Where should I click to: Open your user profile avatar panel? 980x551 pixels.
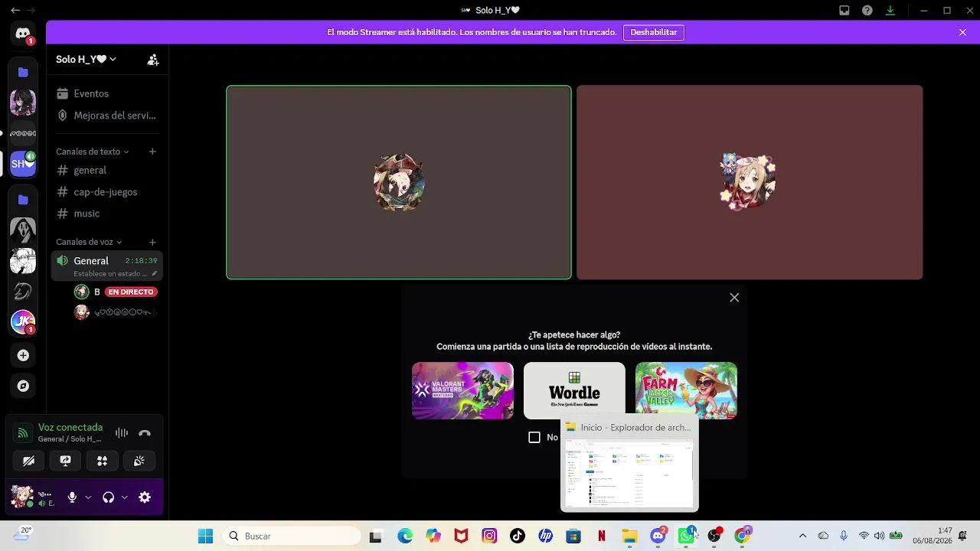(32, 497)
